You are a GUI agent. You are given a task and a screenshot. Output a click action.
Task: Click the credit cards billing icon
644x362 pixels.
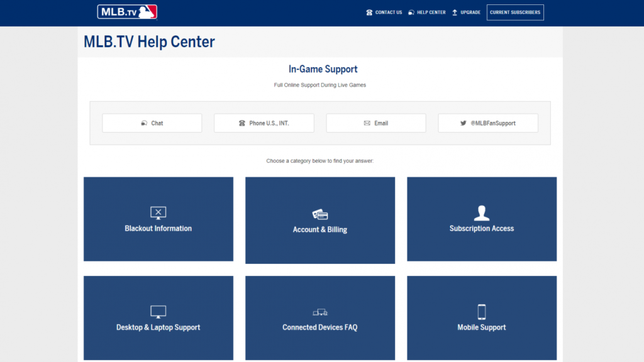click(320, 214)
